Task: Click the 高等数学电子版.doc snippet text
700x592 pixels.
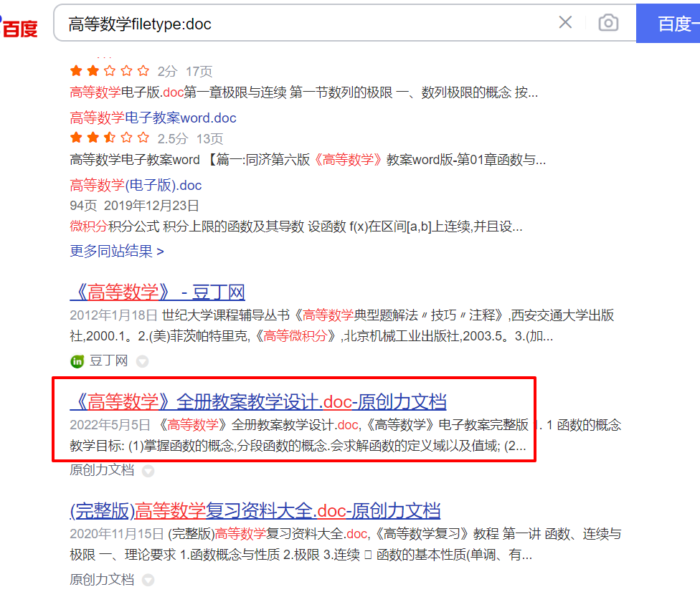Action: (x=304, y=92)
